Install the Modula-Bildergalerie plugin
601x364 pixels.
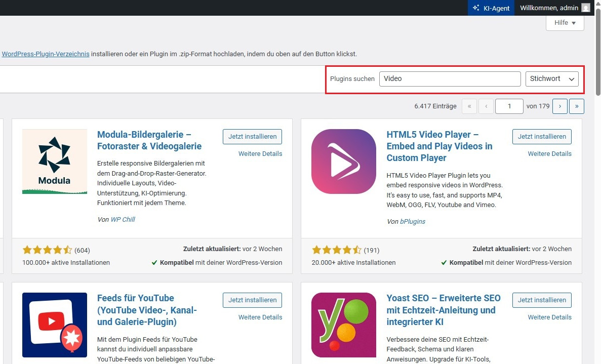click(x=252, y=136)
